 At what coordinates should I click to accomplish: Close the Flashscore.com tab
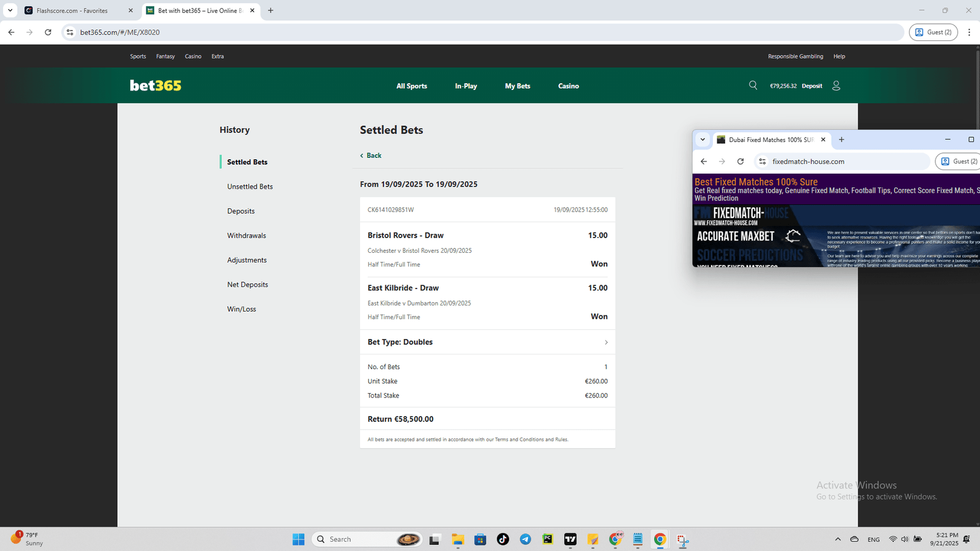[x=130, y=10]
